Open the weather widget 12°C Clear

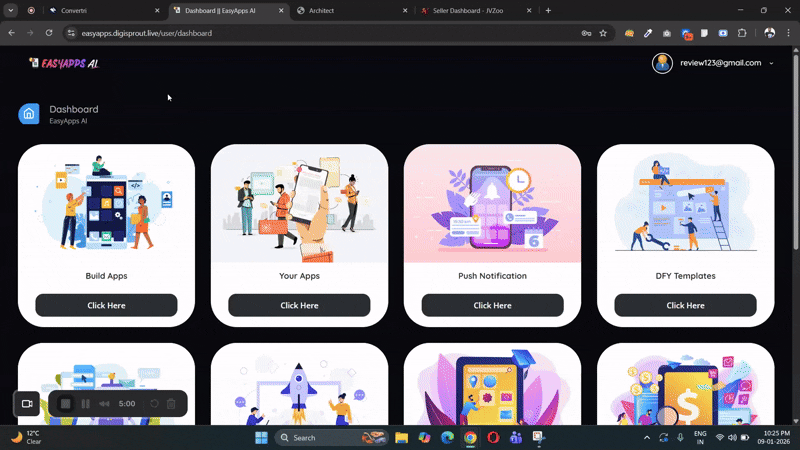26,437
